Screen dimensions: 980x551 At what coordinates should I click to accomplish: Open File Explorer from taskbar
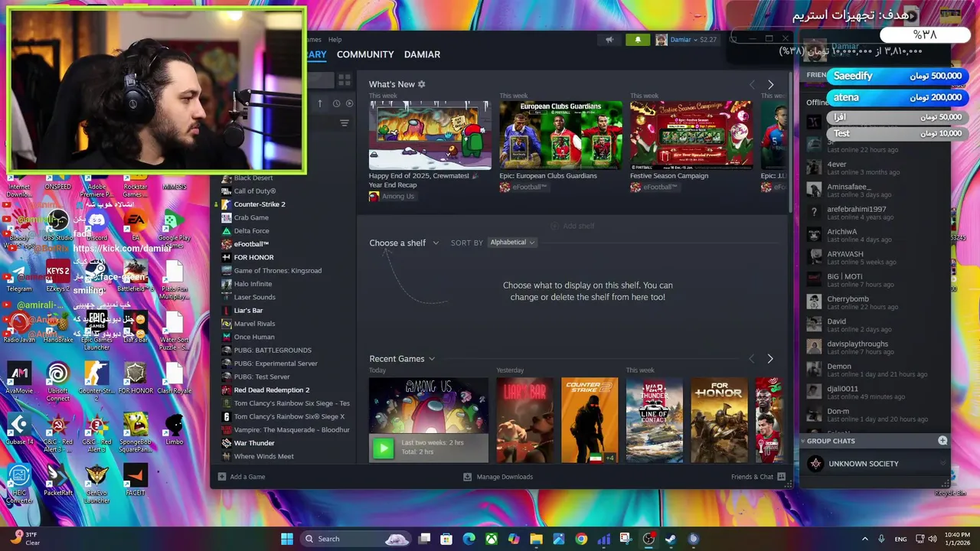(x=537, y=539)
